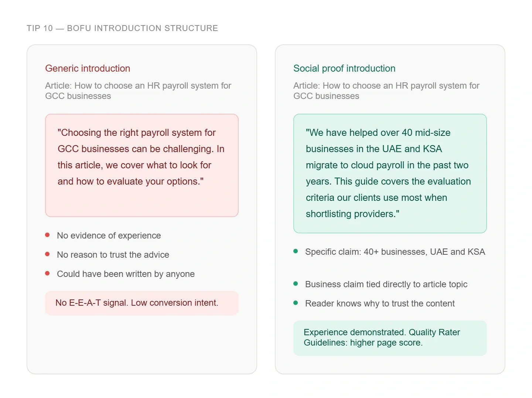532x398 pixels.
Task: Click the text "Could have been written by anyone"
Action: (x=126, y=274)
